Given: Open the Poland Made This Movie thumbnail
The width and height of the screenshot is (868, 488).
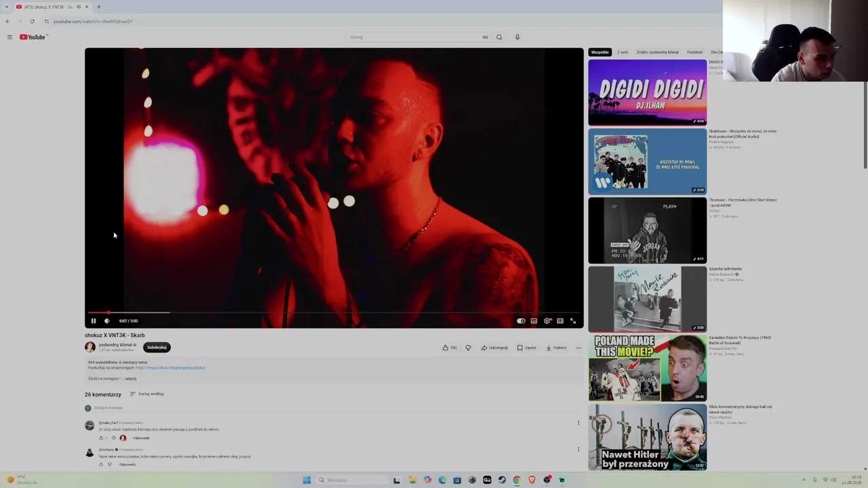Looking at the screenshot, I should point(648,368).
